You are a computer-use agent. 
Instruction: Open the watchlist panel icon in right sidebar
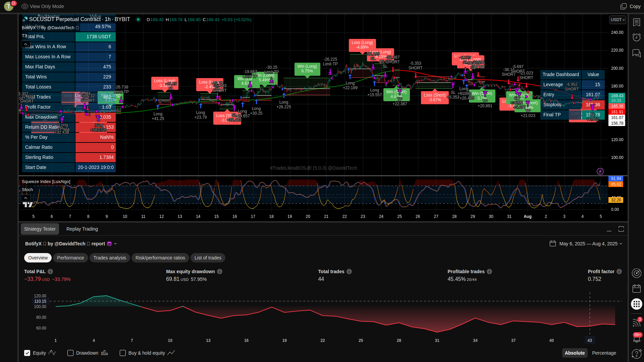click(636, 22)
